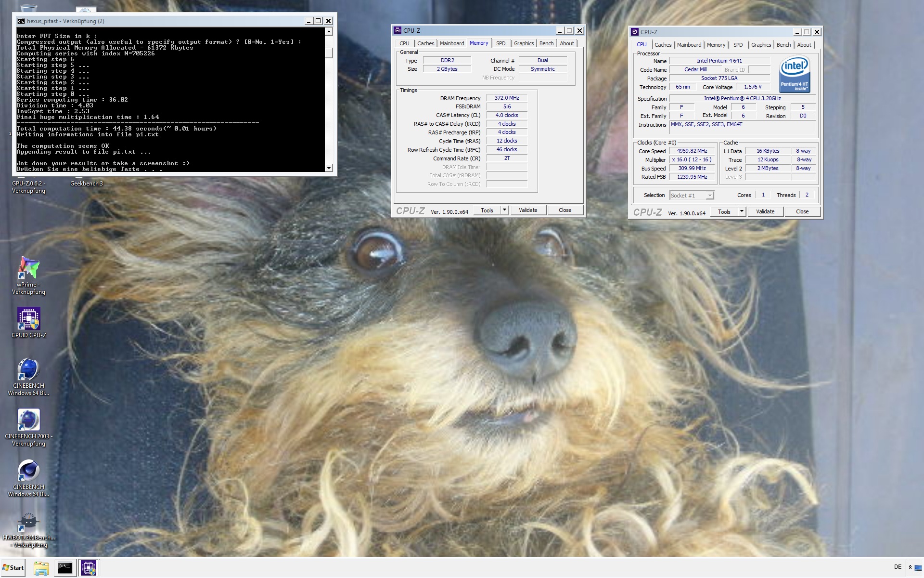Click the Core Voltage value 1.576 V
Viewport: 924px width, 578px height.
(x=753, y=87)
